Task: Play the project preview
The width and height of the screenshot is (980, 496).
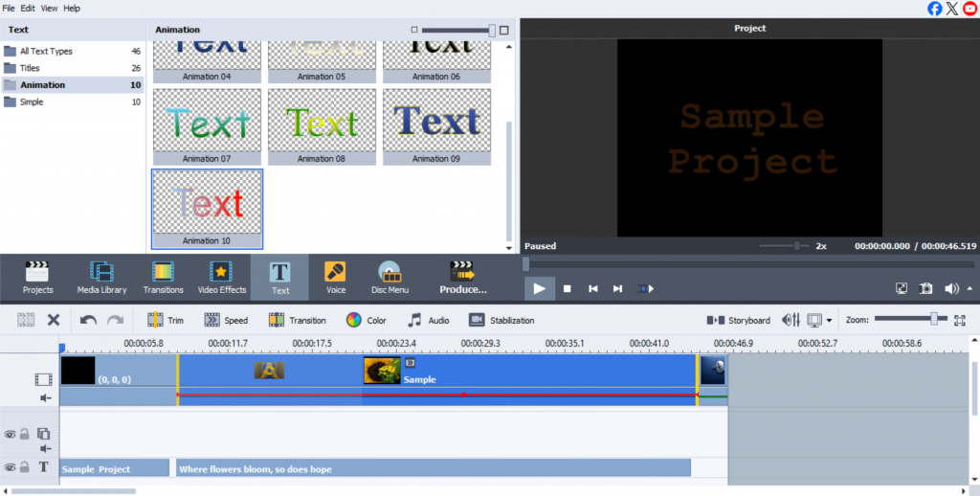Action: point(540,289)
